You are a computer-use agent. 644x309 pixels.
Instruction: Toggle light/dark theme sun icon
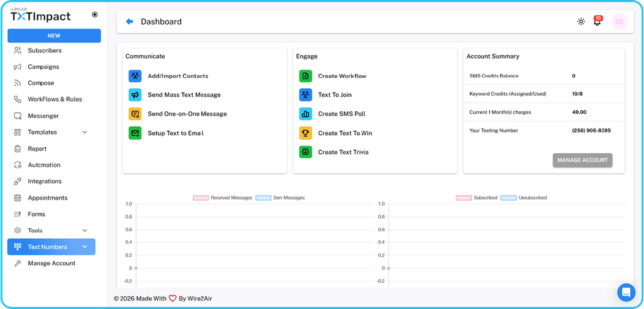tap(581, 22)
